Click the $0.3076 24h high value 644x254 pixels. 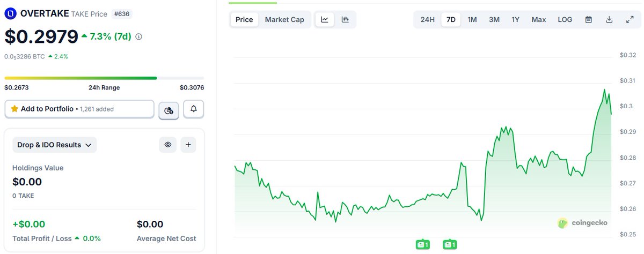click(192, 87)
